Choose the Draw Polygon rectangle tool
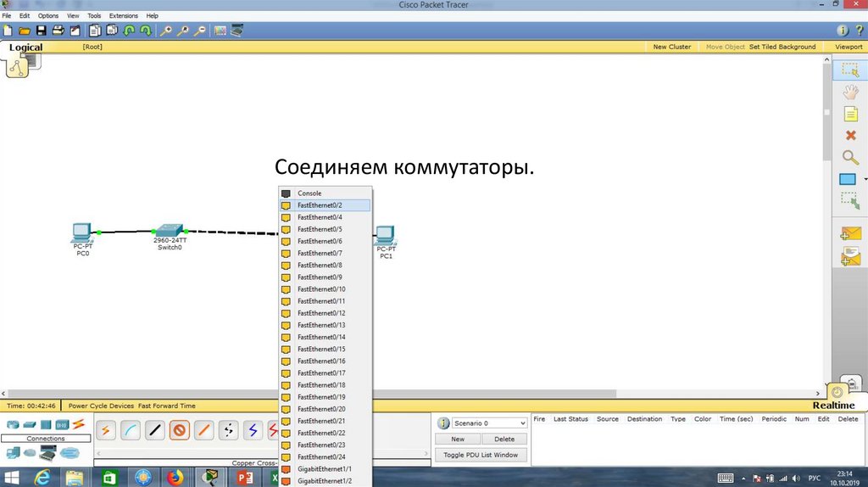This screenshot has width=868, height=487. [x=848, y=180]
